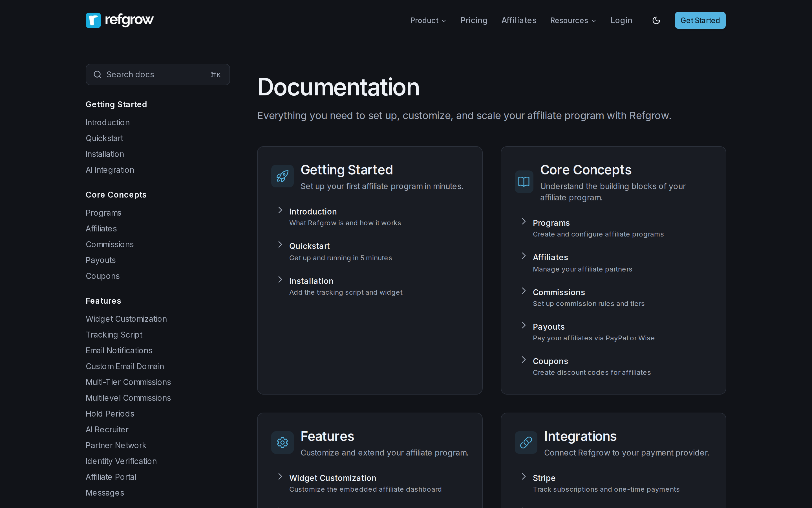Screen dimensions: 812x508
Task: Click chevron beside Commissions card entry
Action: pyautogui.click(x=524, y=291)
